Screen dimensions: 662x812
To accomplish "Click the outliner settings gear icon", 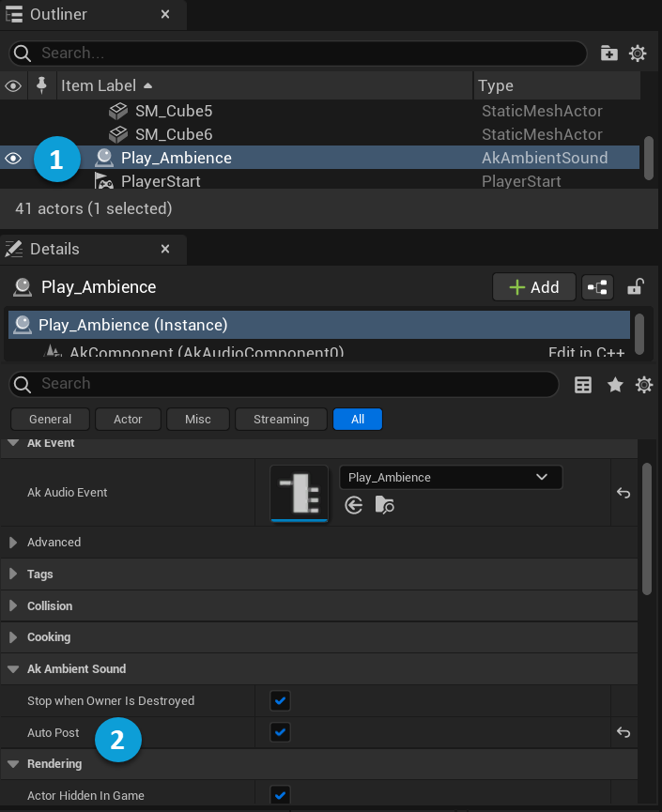I will (x=638, y=54).
